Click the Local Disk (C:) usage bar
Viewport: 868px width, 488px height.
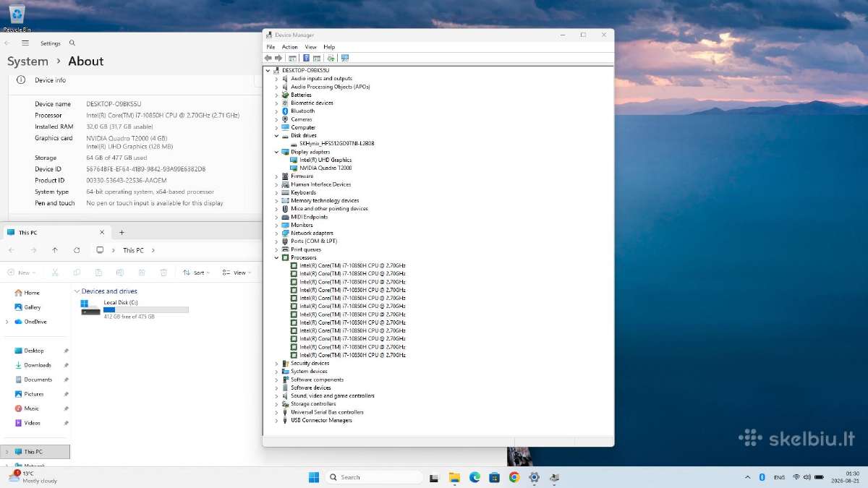[146, 309]
